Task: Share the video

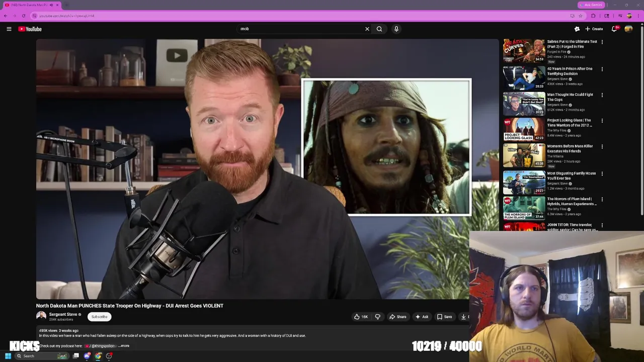Action: point(397,317)
